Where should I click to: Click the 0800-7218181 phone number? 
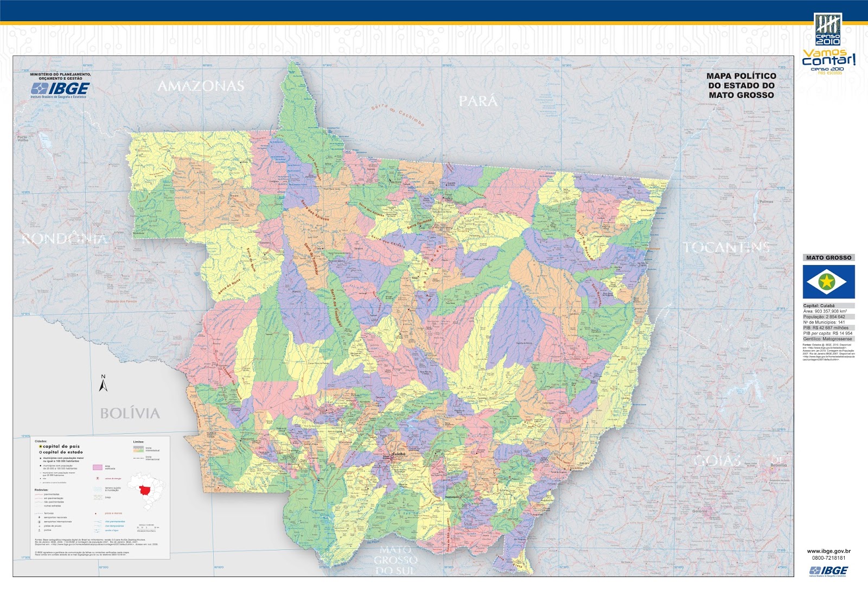pos(829,558)
